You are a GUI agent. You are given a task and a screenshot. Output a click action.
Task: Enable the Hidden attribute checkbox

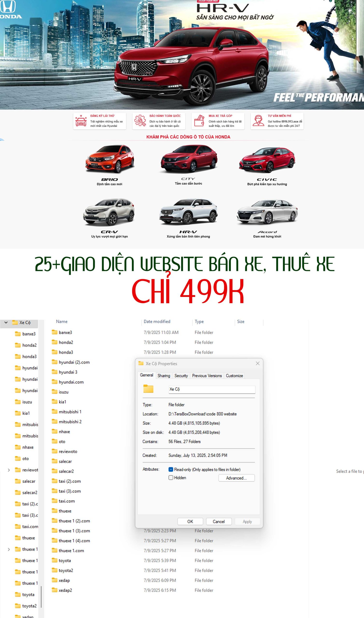click(x=171, y=477)
